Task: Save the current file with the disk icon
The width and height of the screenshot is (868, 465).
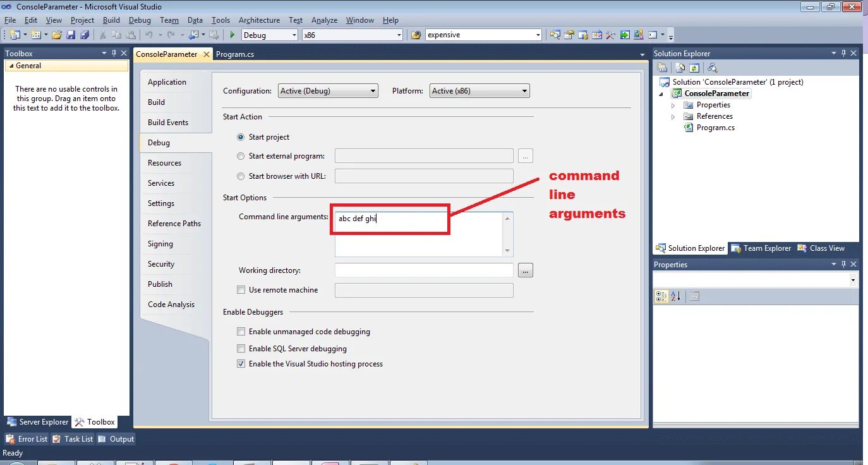Action: (71, 35)
